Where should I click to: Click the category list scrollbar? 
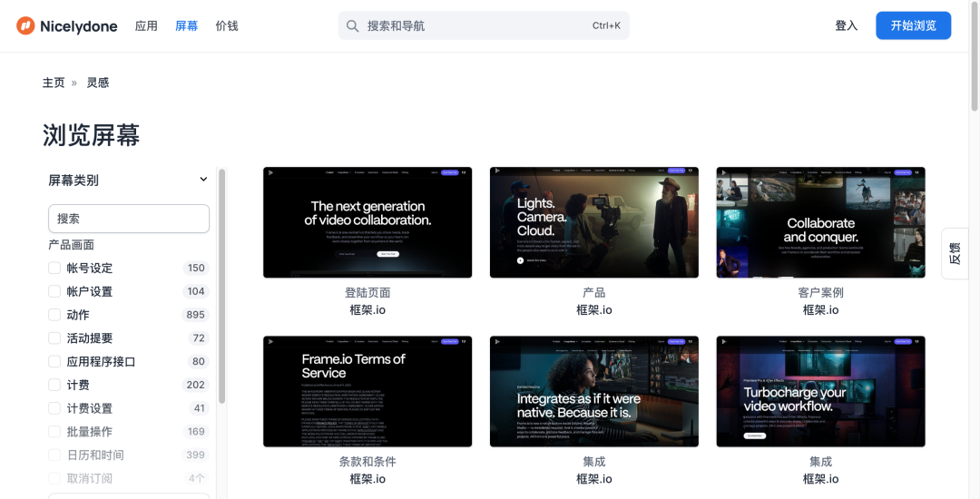[221, 287]
